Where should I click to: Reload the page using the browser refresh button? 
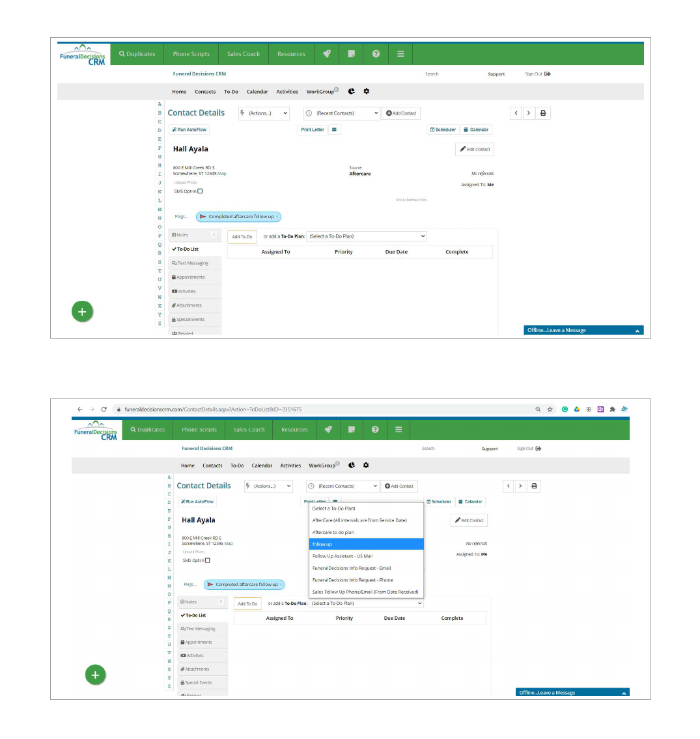(x=104, y=410)
